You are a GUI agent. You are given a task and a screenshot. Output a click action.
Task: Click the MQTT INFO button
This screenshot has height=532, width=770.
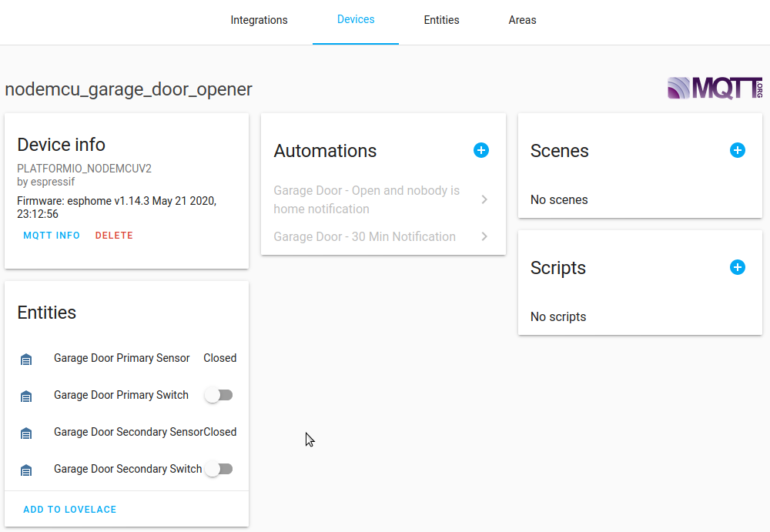point(52,236)
